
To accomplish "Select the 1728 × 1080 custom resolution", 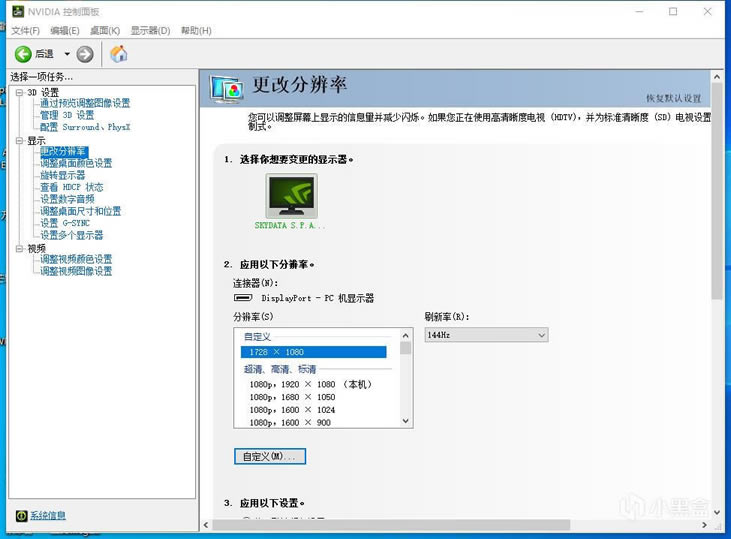I will coord(313,352).
